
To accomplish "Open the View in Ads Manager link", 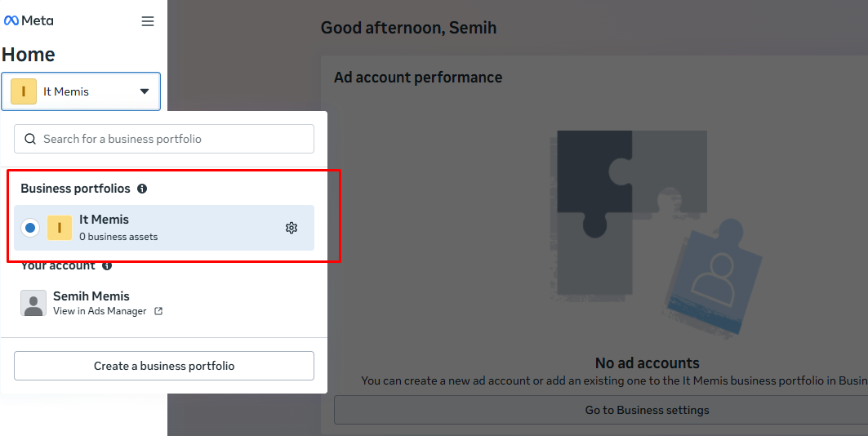I will pos(100,311).
